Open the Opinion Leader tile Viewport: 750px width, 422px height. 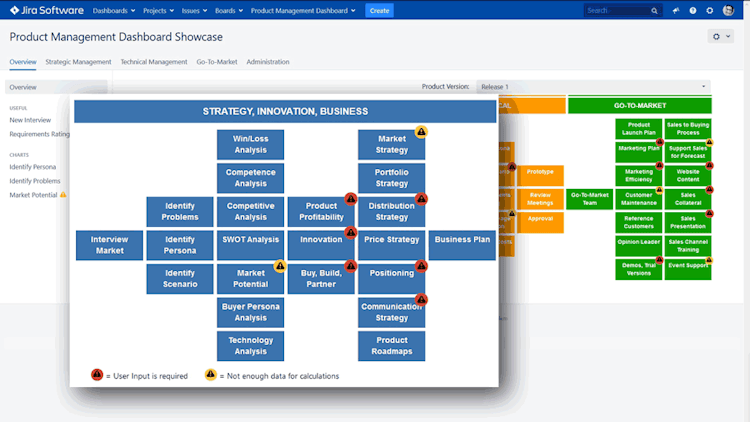tap(639, 246)
